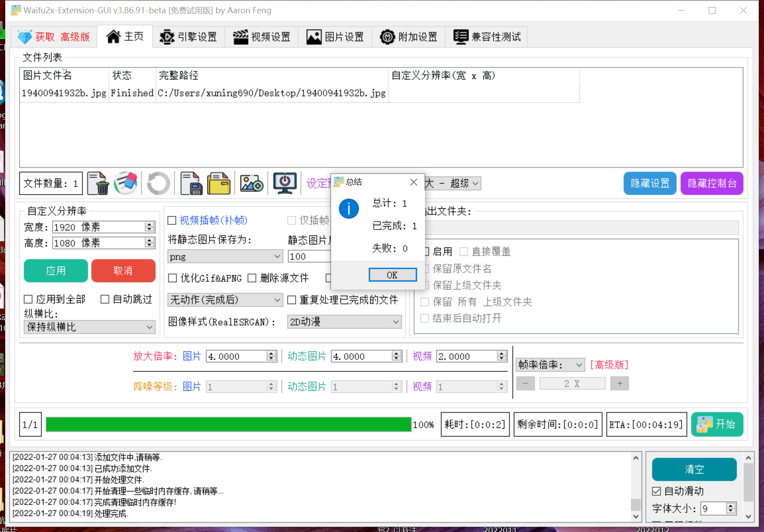Toggle the 优化Gif&APNG checkbox

[x=173, y=278]
